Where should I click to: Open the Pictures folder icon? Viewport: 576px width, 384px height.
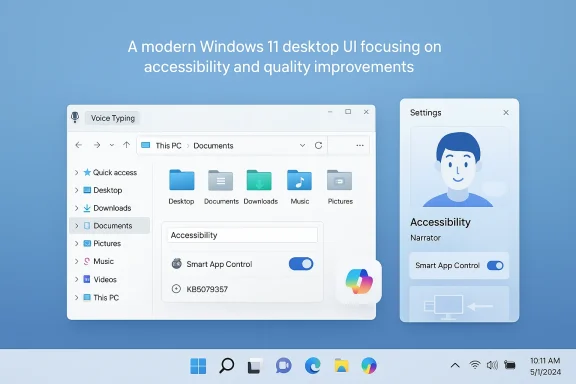(339, 180)
